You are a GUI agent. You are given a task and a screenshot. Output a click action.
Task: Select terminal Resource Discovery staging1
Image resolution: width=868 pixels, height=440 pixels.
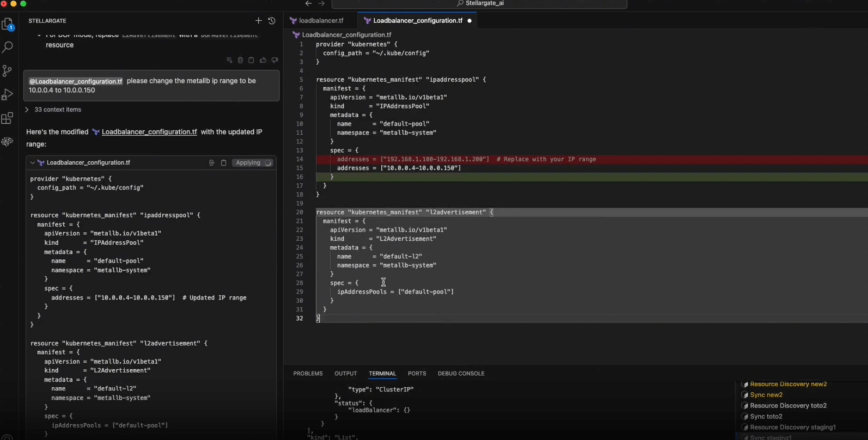(792, 427)
